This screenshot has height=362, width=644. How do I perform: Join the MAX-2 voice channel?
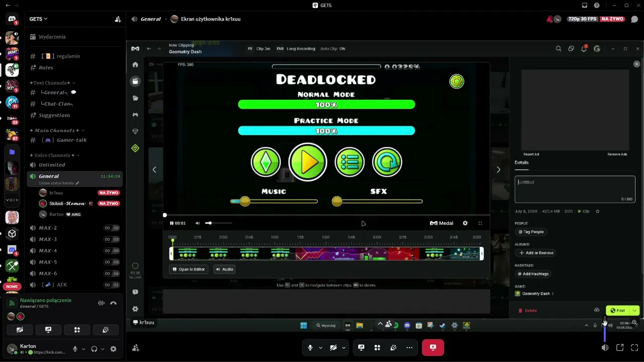(75, 228)
